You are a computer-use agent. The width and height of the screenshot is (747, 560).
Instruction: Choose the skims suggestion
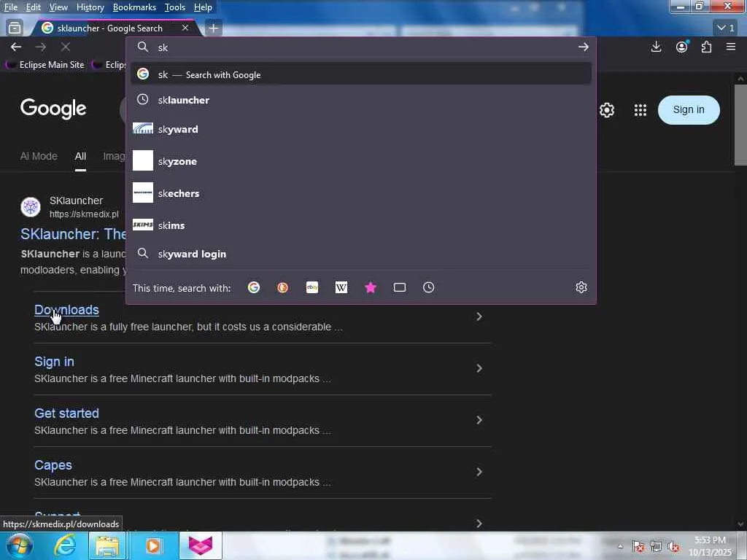pos(361,225)
